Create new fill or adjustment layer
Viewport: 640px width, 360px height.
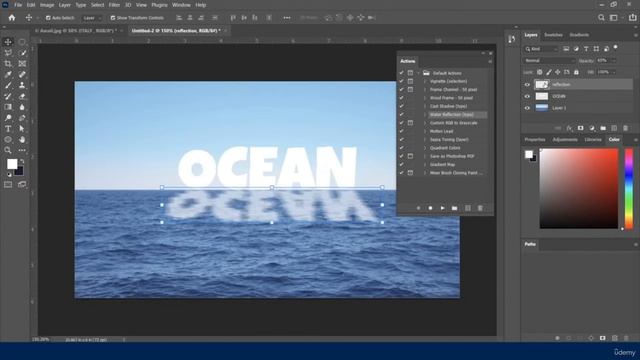pyautogui.click(x=592, y=128)
